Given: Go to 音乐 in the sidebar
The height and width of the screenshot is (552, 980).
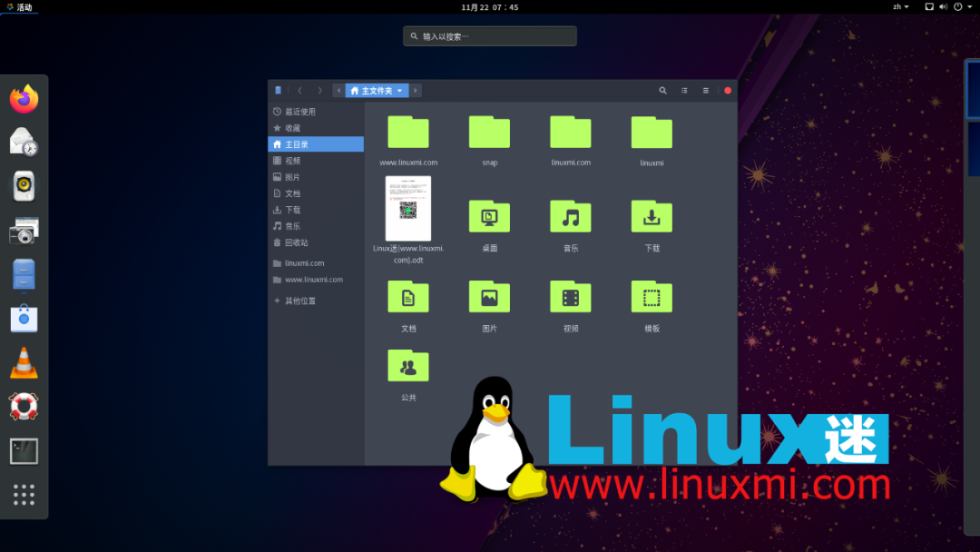Looking at the screenshot, I should (x=316, y=226).
